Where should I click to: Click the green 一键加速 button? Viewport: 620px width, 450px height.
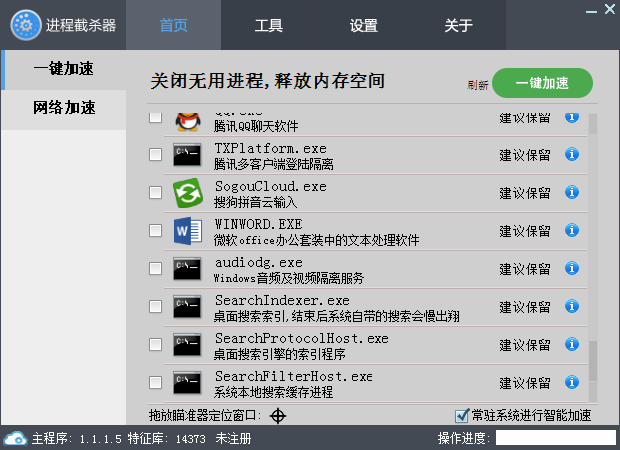(x=542, y=83)
